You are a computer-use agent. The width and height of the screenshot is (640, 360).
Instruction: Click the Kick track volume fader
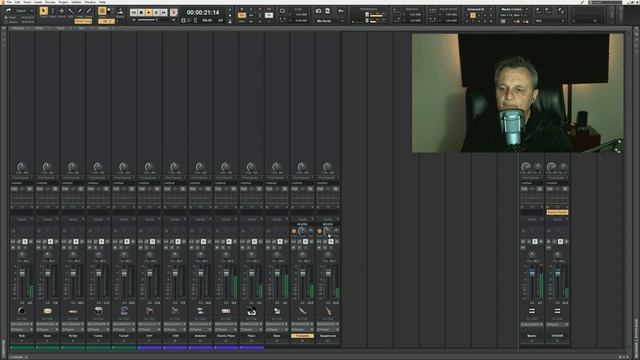(x=22, y=273)
